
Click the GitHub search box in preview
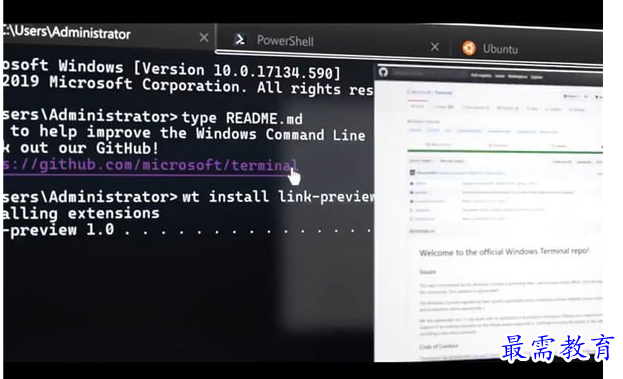(429, 74)
